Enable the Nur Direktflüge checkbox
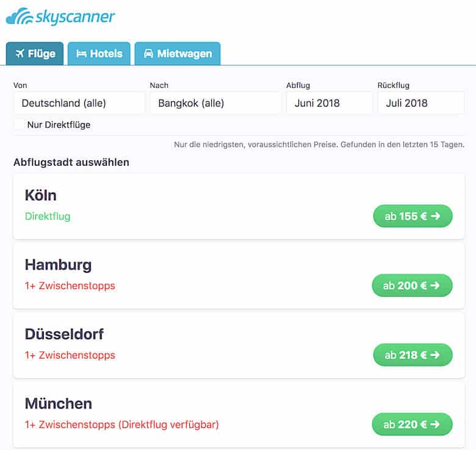The width and height of the screenshot is (476, 450). (x=19, y=124)
